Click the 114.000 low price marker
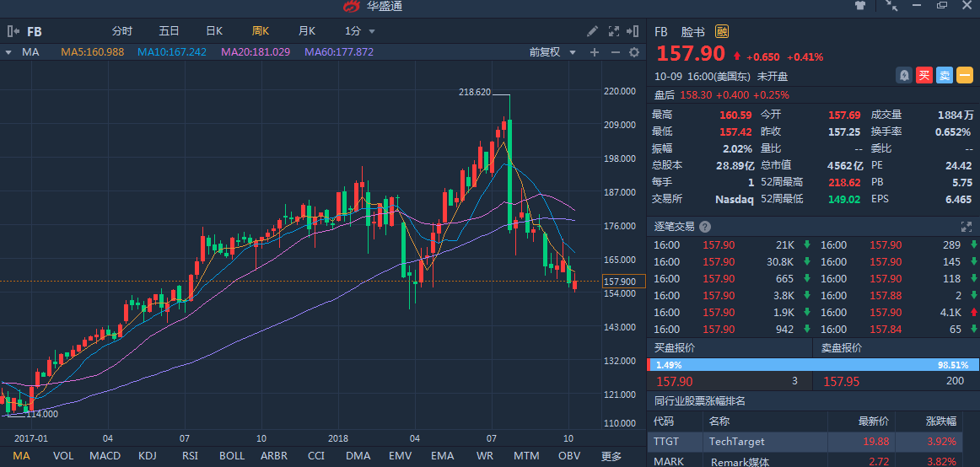Screen dimensions: 980x467 pyautogui.click(x=42, y=413)
